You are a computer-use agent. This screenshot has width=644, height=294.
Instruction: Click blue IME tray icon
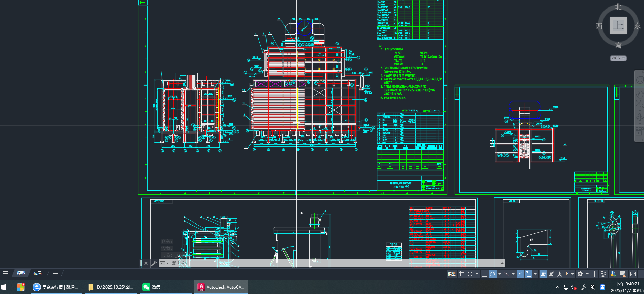click(602, 287)
